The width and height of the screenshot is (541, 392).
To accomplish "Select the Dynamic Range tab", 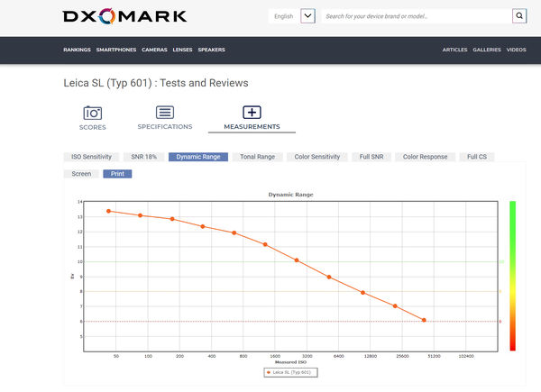I will click(x=198, y=157).
